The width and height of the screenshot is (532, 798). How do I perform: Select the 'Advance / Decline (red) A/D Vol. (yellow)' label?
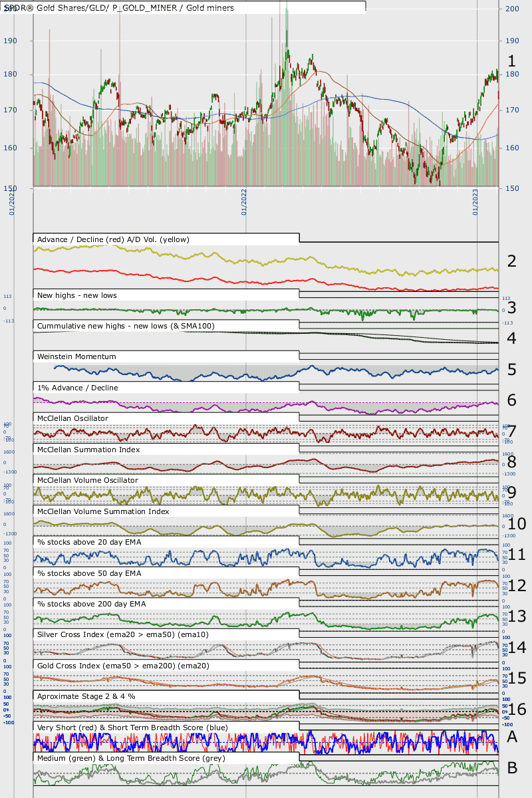click(114, 239)
